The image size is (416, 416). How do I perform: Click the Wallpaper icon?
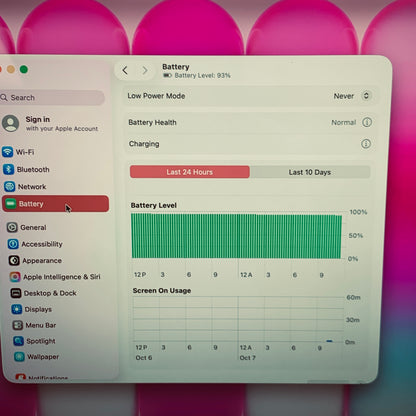[x=19, y=357]
